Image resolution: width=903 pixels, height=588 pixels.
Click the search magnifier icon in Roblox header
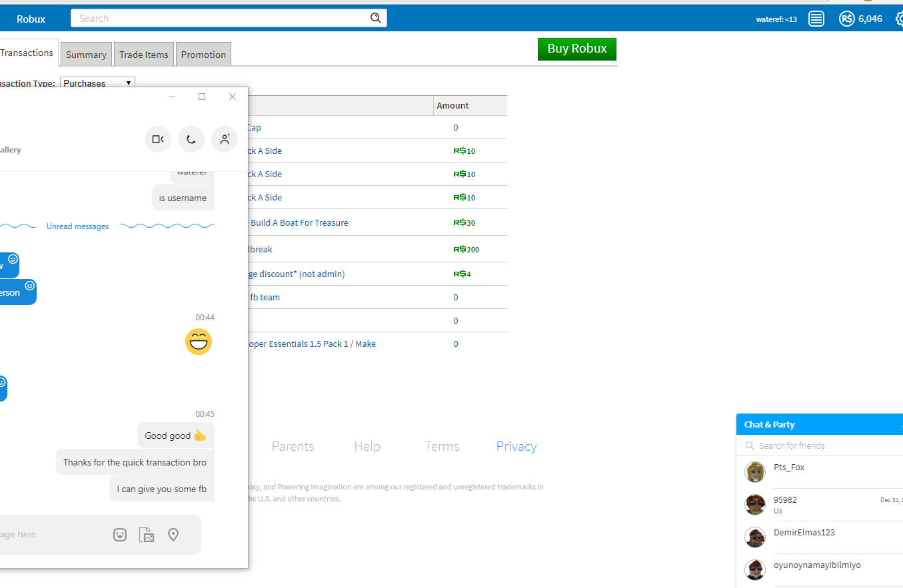pyautogui.click(x=376, y=18)
